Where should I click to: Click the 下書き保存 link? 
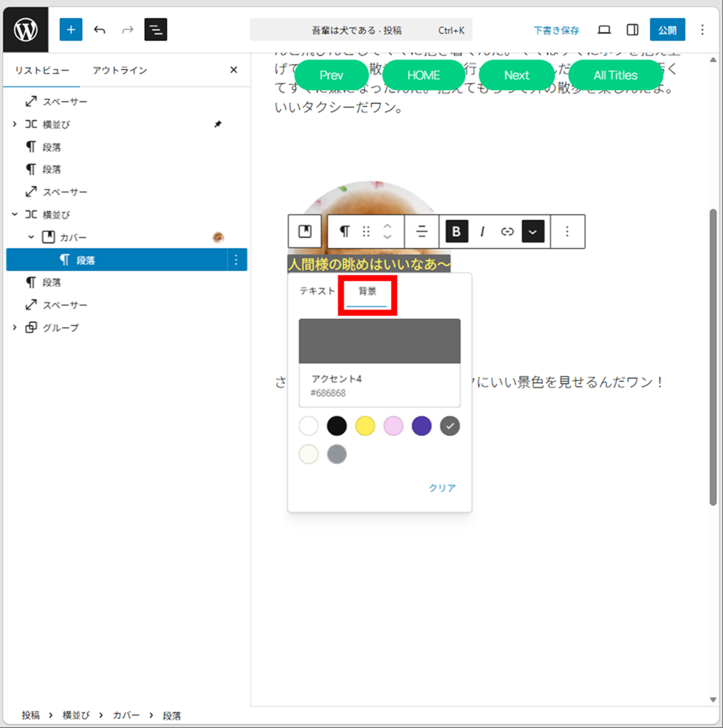pos(556,31)
